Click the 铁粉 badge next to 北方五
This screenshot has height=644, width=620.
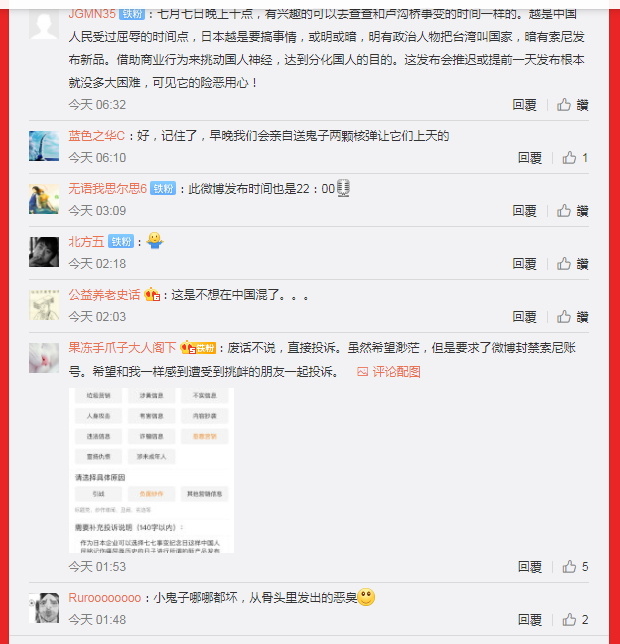(121, 242)
